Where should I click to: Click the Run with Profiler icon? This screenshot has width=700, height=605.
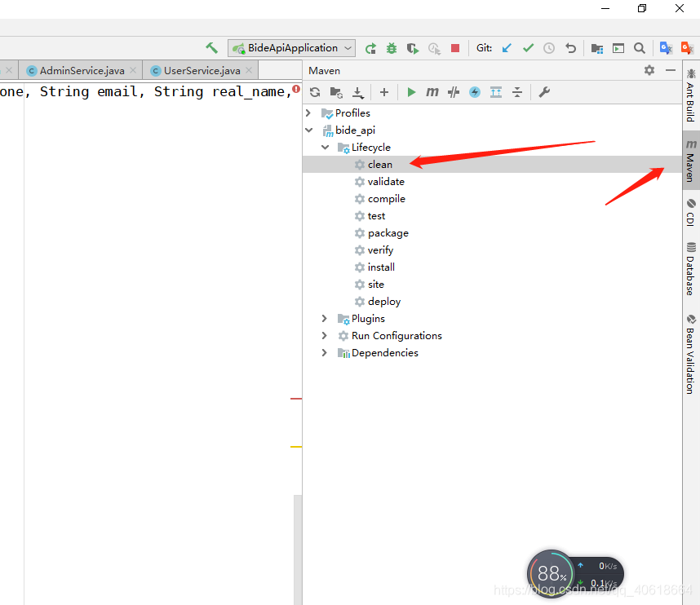434,48
